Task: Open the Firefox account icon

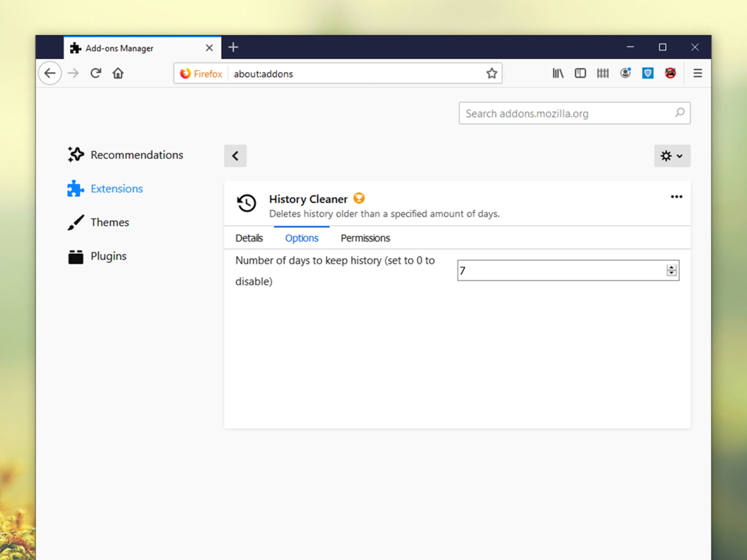Action: pos(625,74)
